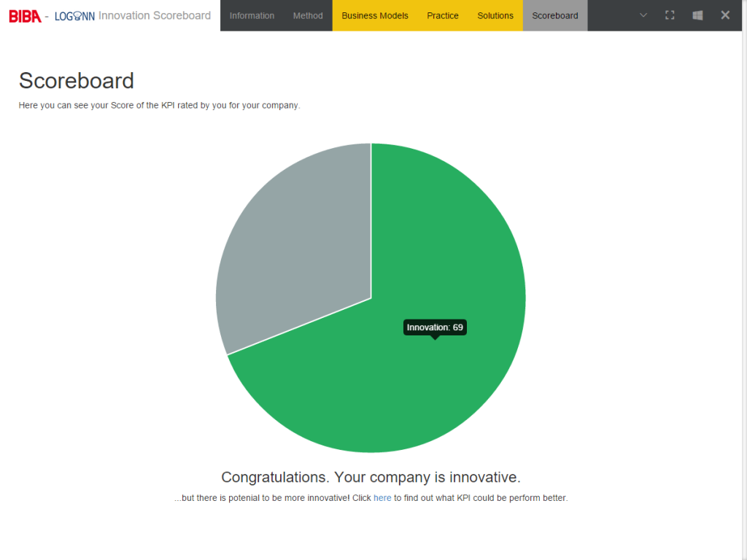Click the Windows share icon in header

(x=697, y=15)
